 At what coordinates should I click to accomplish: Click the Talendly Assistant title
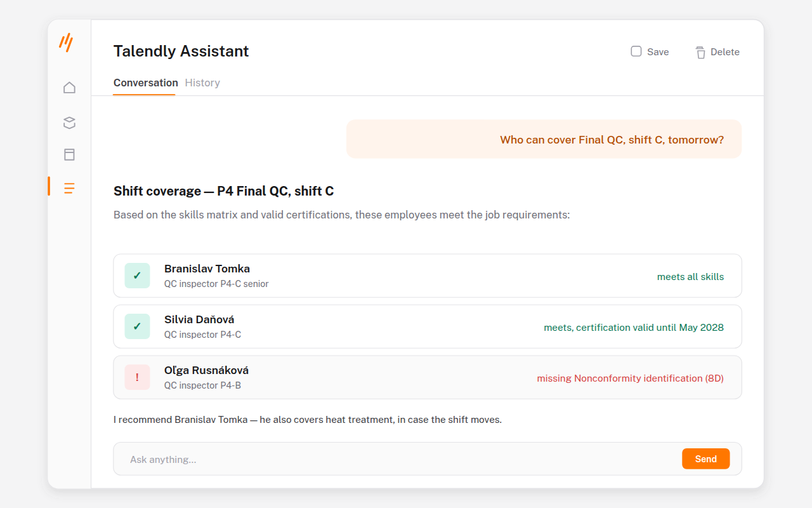pyautogui.click(x=181, y=51)
